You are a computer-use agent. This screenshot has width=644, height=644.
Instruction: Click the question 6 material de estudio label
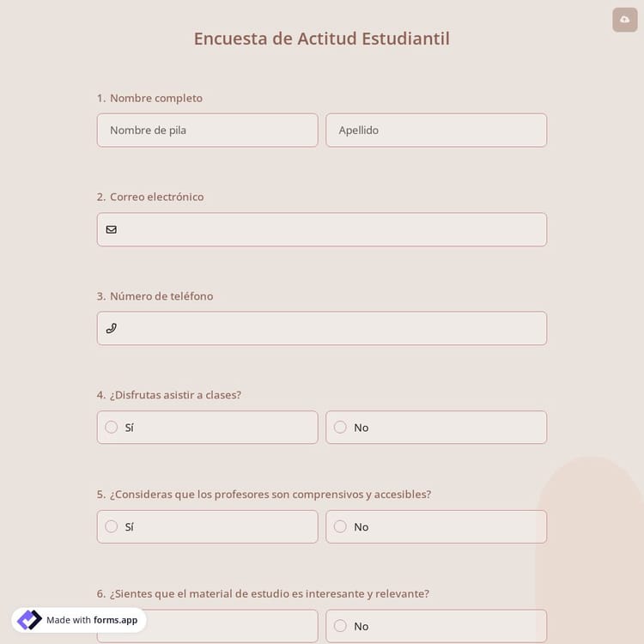coord(269,593)
